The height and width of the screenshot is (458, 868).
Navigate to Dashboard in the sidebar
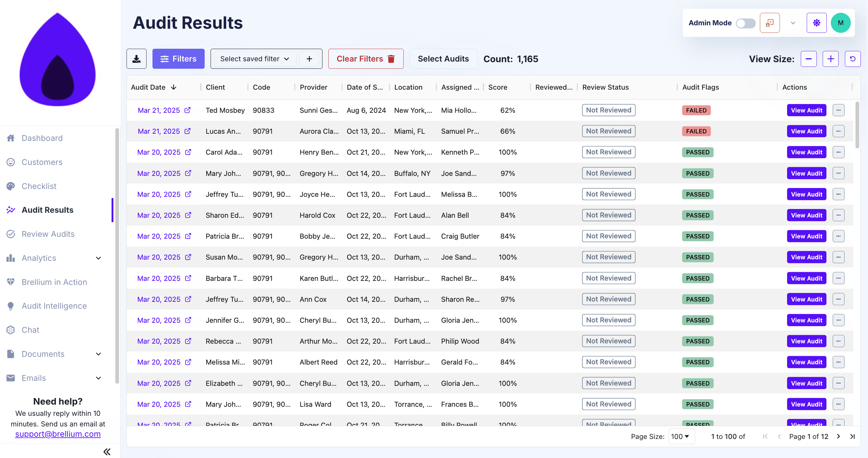(x=42, y=138)
